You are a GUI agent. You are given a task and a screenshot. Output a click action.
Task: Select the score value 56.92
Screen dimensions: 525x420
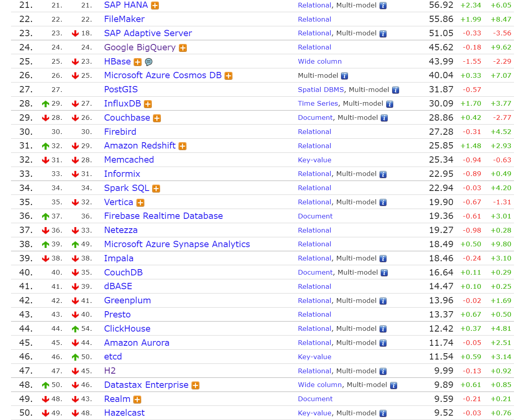point(441,5)
